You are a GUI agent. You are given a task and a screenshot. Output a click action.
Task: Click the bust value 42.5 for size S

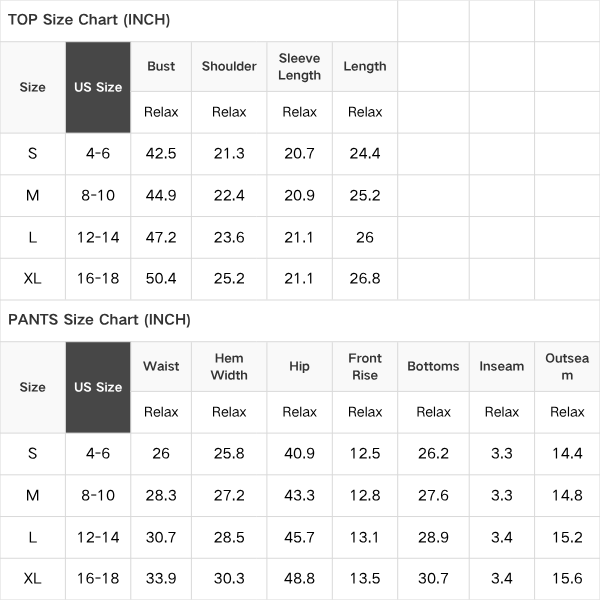pos(161,154)
